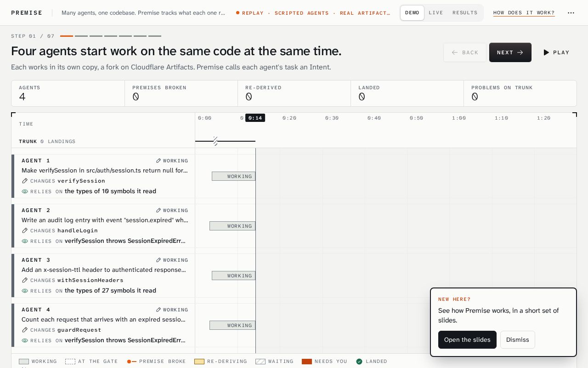Click verifySession under Agent 1 changes
This screenshot has width=588, height=368.
pos(81,181)
